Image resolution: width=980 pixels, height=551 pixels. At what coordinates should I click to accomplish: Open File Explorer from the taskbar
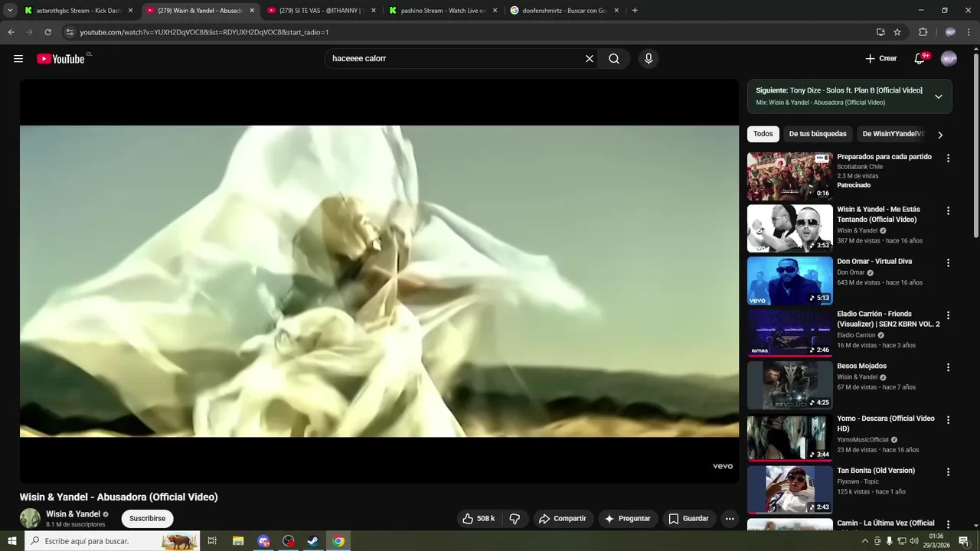point(238,541)
